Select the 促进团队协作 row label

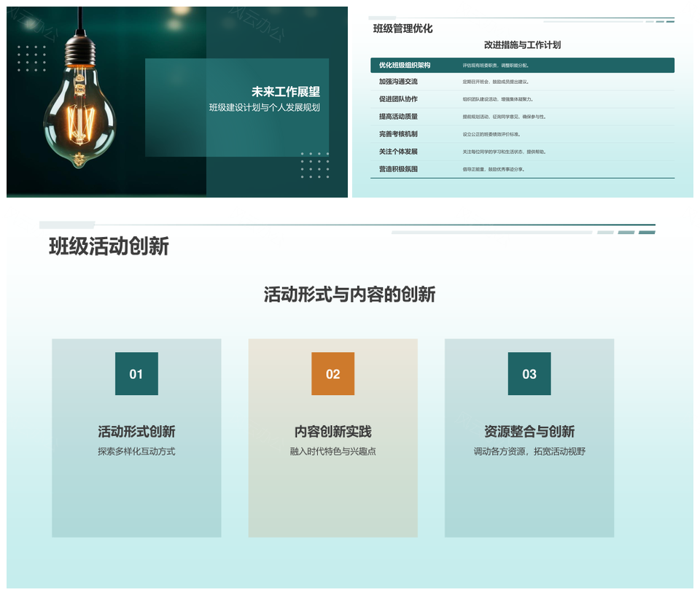coord(398,99)
